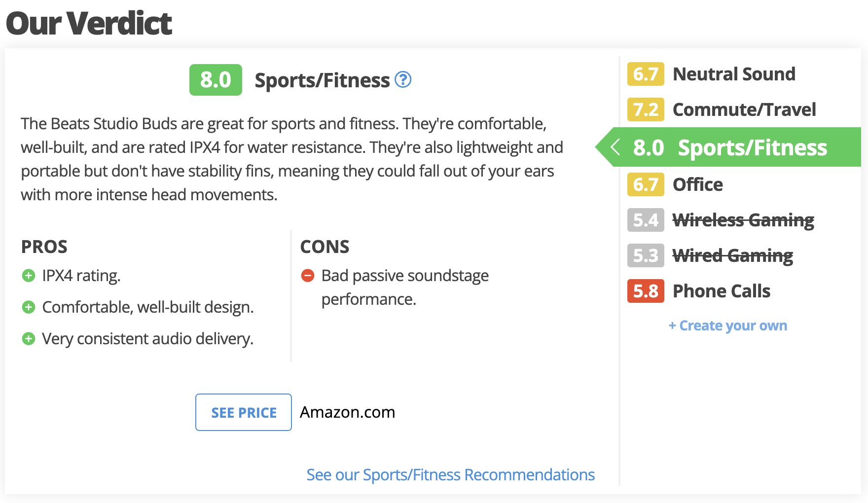
Task: Select the crossed-out Wired Gaming rating
Action: tap(710, 255)
